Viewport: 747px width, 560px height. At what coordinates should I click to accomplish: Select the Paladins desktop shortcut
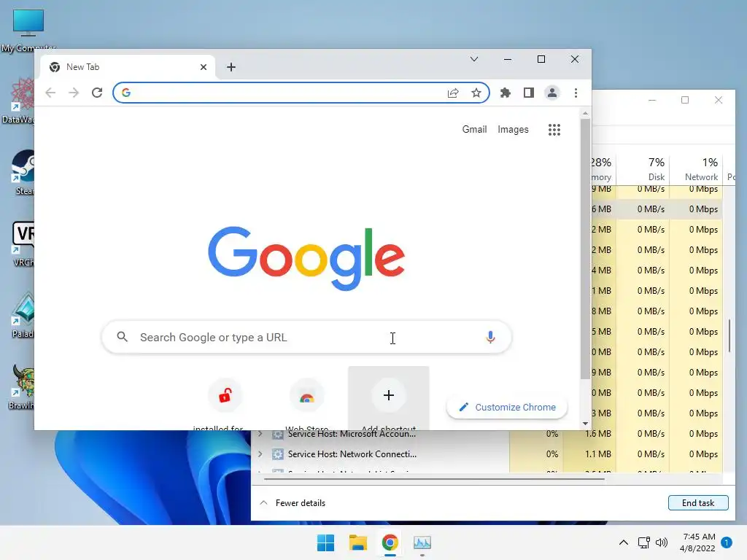point(23,315)
